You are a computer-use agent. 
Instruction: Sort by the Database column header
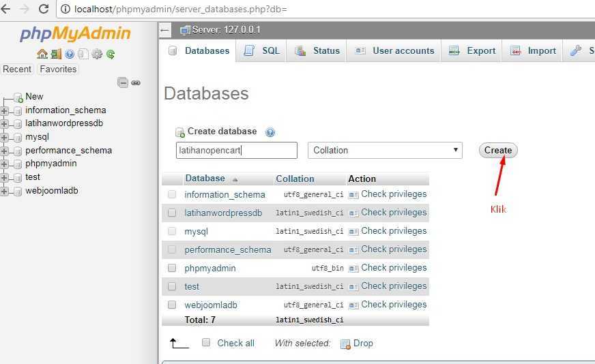(x=205, y=178)
